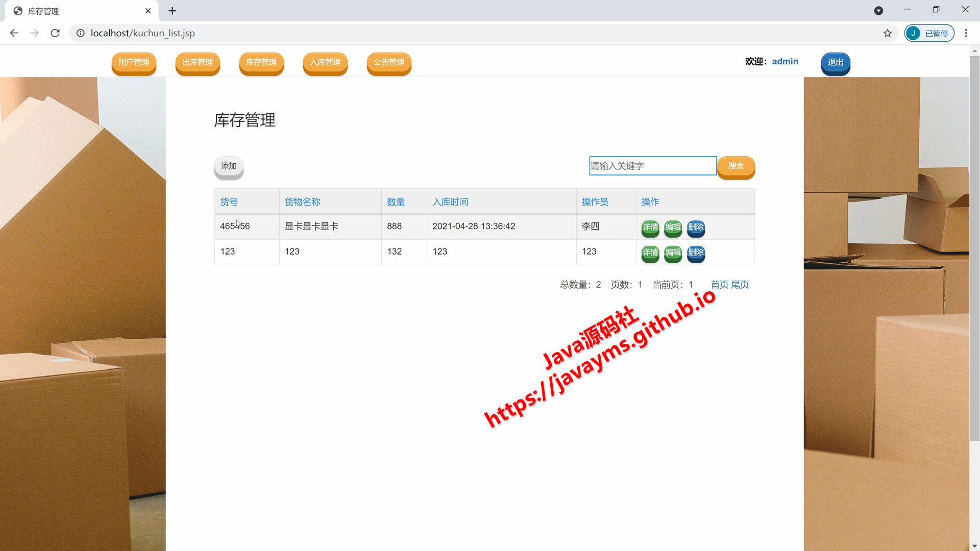Viewport: 980px width, 551px height.
Task: Go back to the previous page
Action: (14, 33)
